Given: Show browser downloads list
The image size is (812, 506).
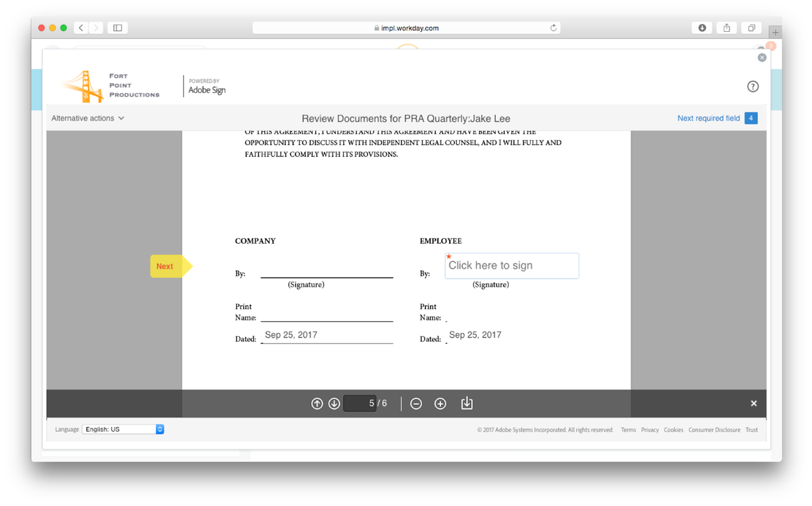Looking at the screenshot, I should [702, 28].
